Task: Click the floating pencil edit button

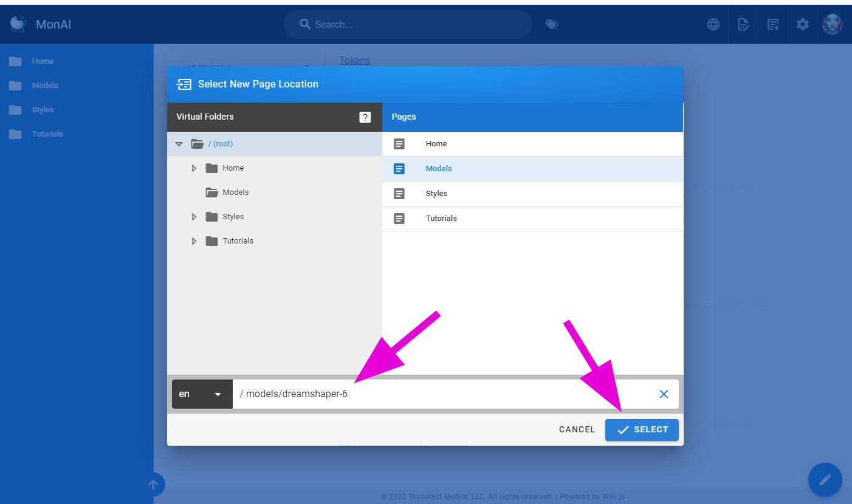Action: click(x=825, y=480)
